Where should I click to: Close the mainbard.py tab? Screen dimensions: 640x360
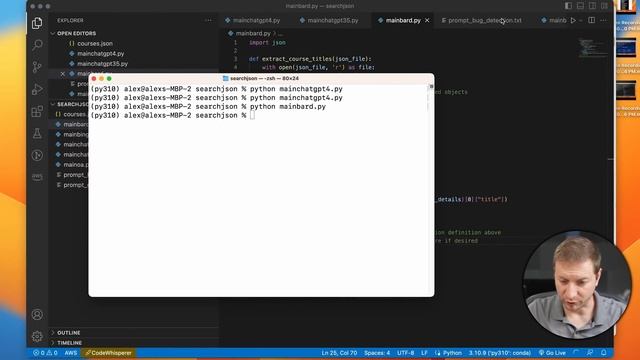tap(427, 20)
